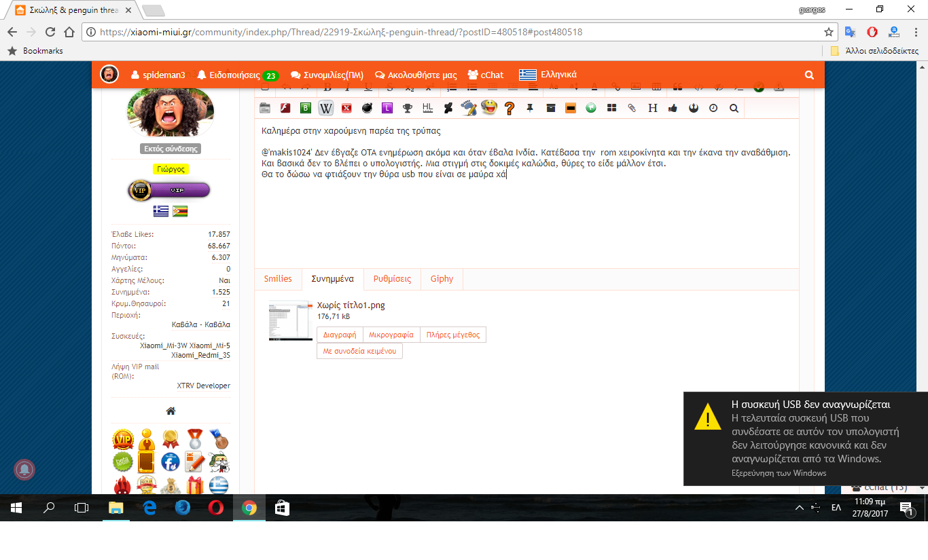Open site search from the orange navbar
Image resolution: width=928 pixels, height=560 pixels.
coord(809,75)
